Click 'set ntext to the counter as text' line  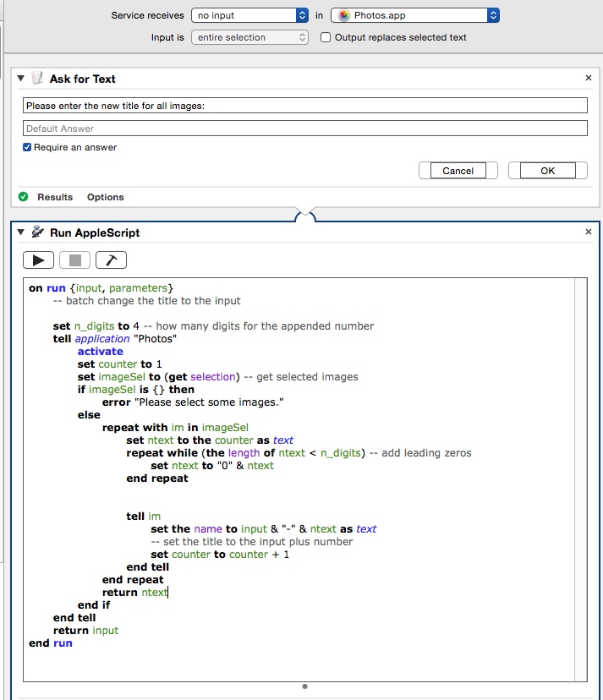tap(210, 440)
